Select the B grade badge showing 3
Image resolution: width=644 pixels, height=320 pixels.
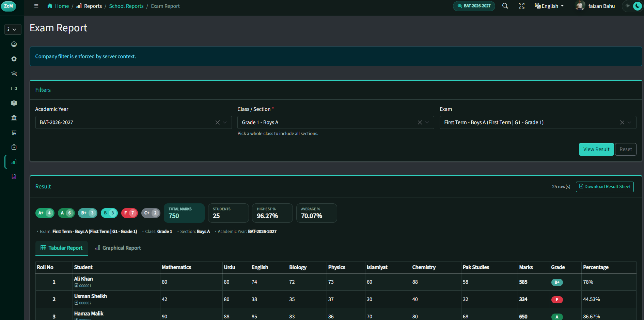109,213
